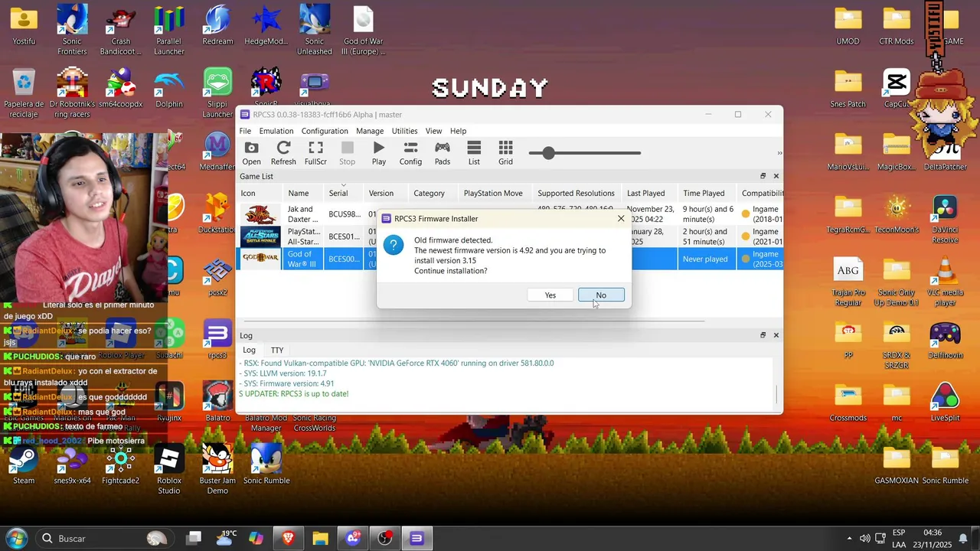Select the Jak and Daxter game row

(510, 214)
